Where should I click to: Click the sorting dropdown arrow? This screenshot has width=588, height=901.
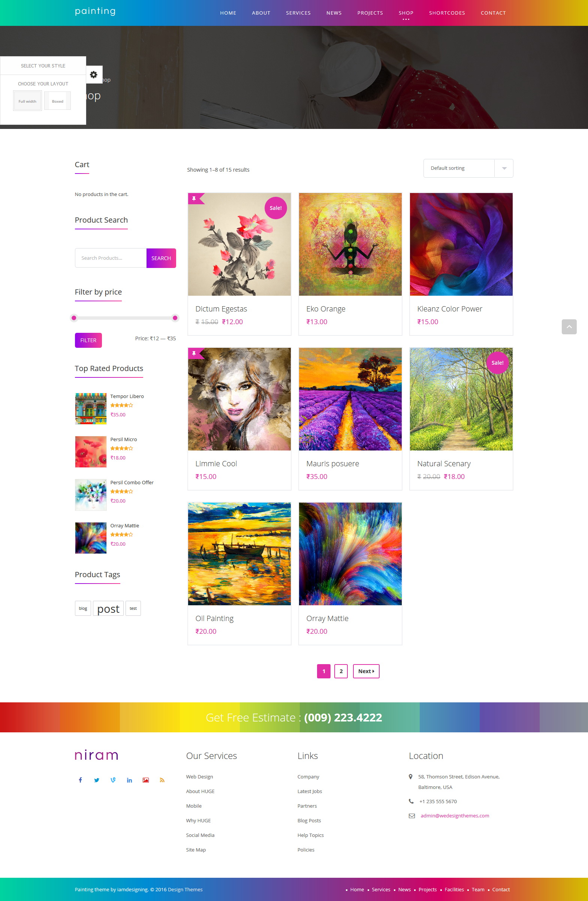(x=504, y=168)
